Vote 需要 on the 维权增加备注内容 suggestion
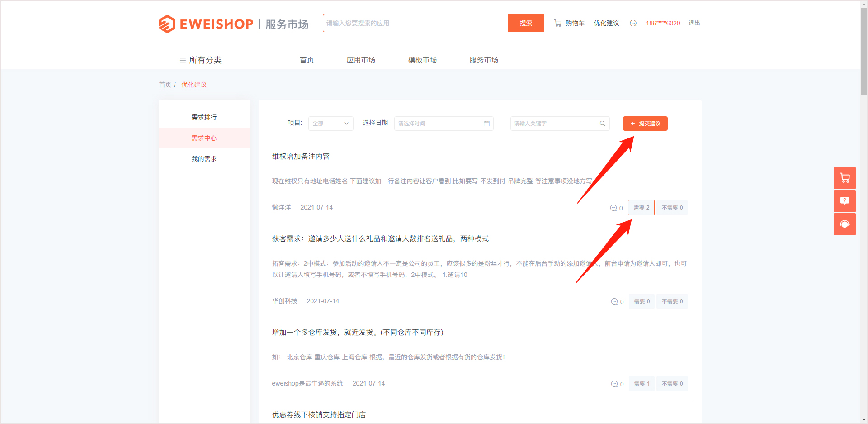868x424 pixels. click(x=641, y=208)
